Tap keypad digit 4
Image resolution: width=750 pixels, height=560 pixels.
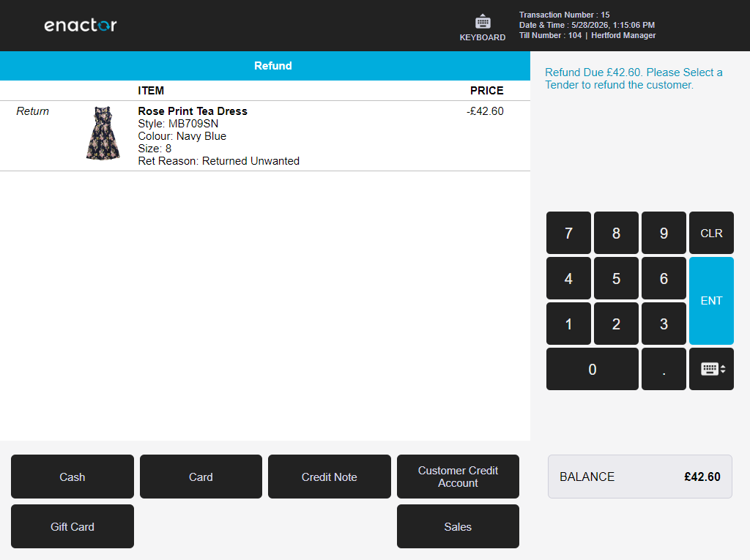point(568,278)
